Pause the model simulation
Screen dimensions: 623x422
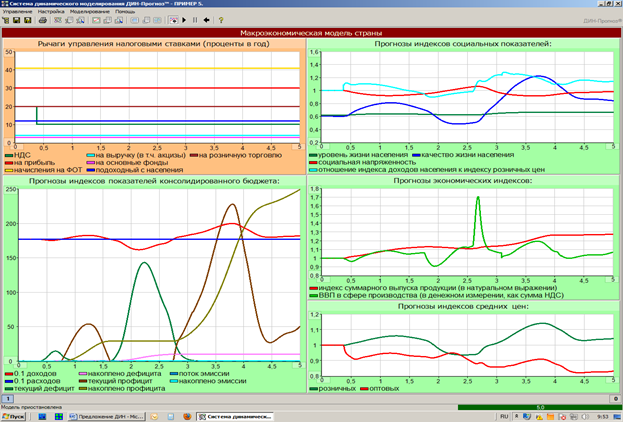195,20
